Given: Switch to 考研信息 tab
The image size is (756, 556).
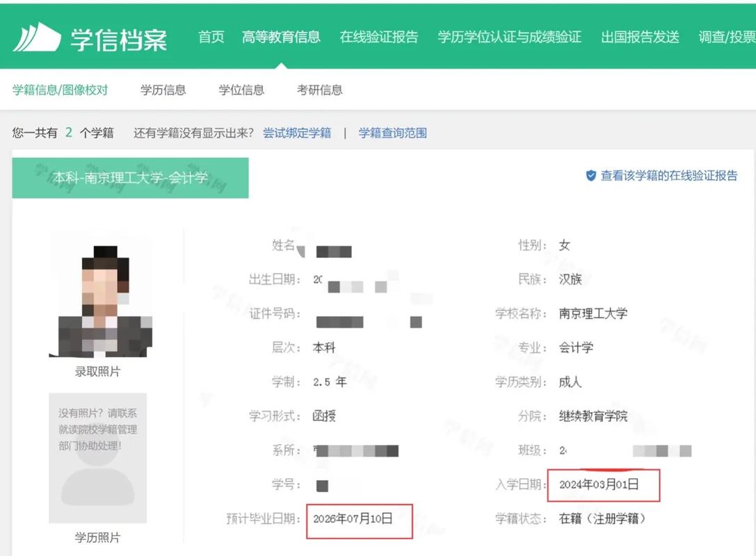Looking at the screenshot, I should (x=320, y=90).
